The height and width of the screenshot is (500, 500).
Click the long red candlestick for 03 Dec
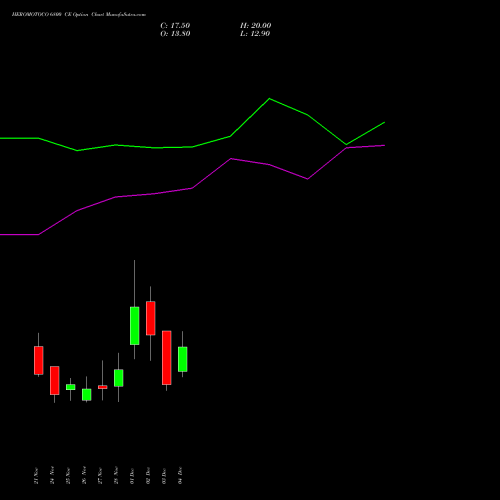(x=167, y=358)
